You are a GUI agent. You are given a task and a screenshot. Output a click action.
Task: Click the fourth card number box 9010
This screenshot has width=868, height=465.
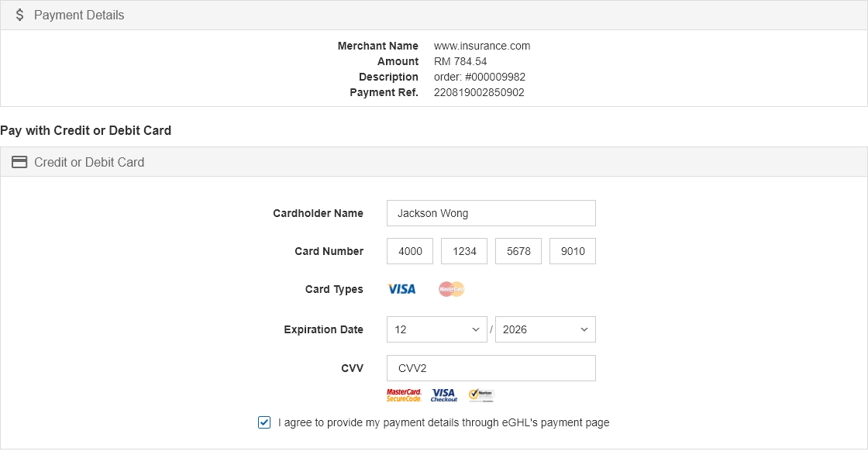click(573, 251)
